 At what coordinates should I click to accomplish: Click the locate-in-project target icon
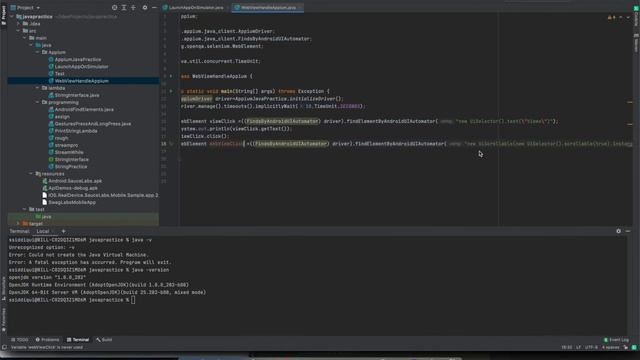pos(115,7)
